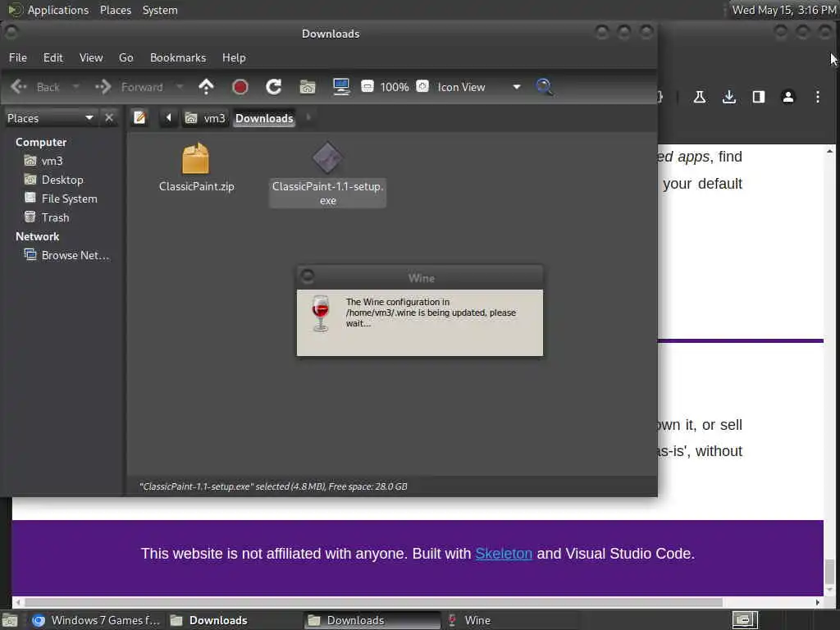Open the Places side pane dropdown

pos(50,118)
